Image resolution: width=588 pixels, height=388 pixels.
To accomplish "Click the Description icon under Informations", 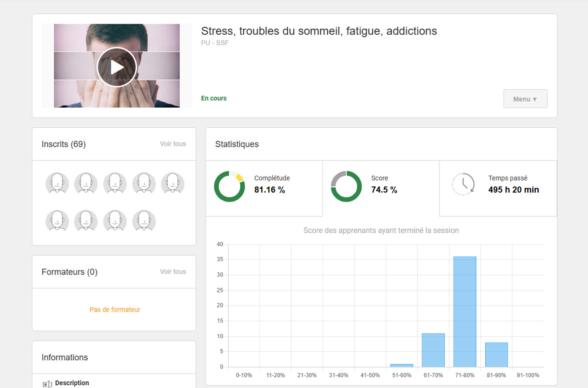I will click(47, 384).
